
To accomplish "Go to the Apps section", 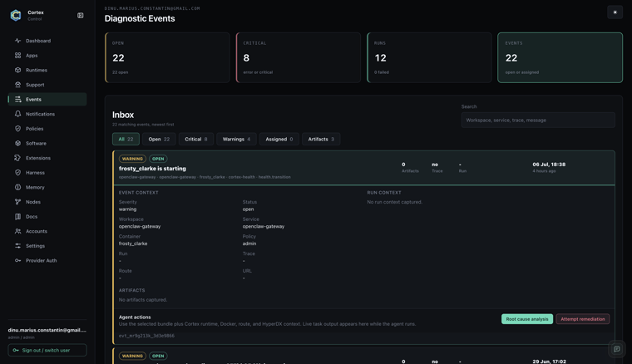I will click(x=47, y=56).
